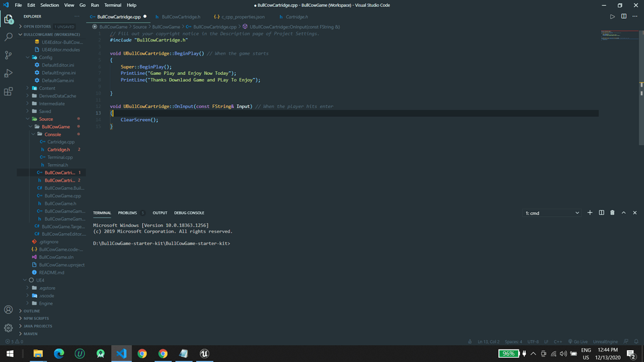Click Spaces: 4 indentation setting
Viewport: 644px width, 362px height.
coord(513,341)
